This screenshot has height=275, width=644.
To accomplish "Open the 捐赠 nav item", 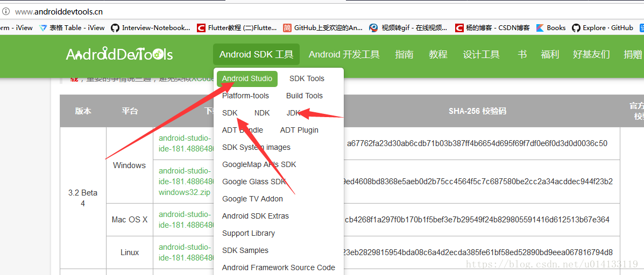I will pyautogui.click(x=633, y=54).
